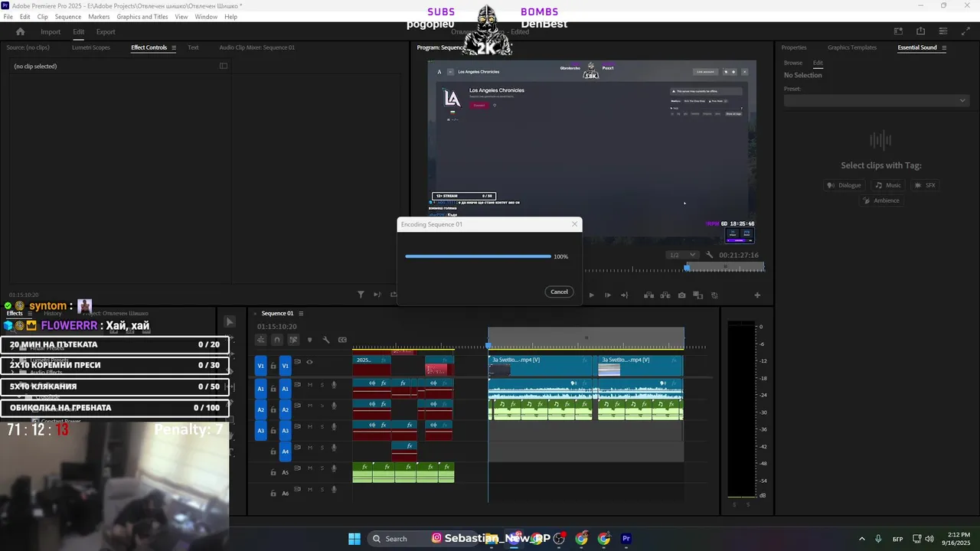Toggle lock on track A3
Viewport: 980px width, 551px height.
273,431
